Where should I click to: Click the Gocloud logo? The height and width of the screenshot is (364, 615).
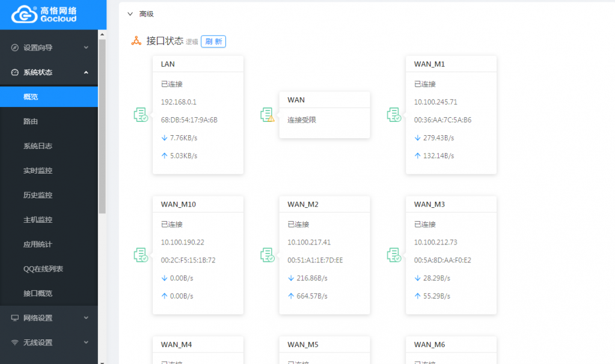(44, 14)
